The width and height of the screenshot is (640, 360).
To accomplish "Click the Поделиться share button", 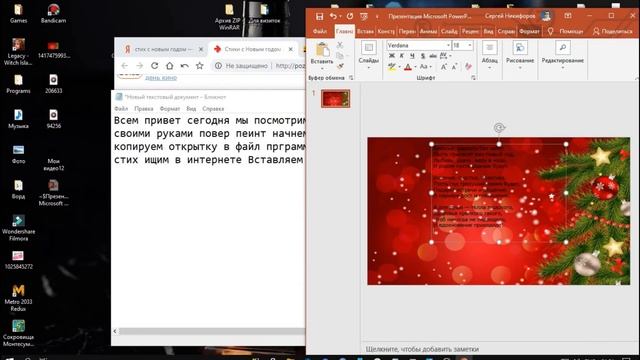I will tap(612, 31).
